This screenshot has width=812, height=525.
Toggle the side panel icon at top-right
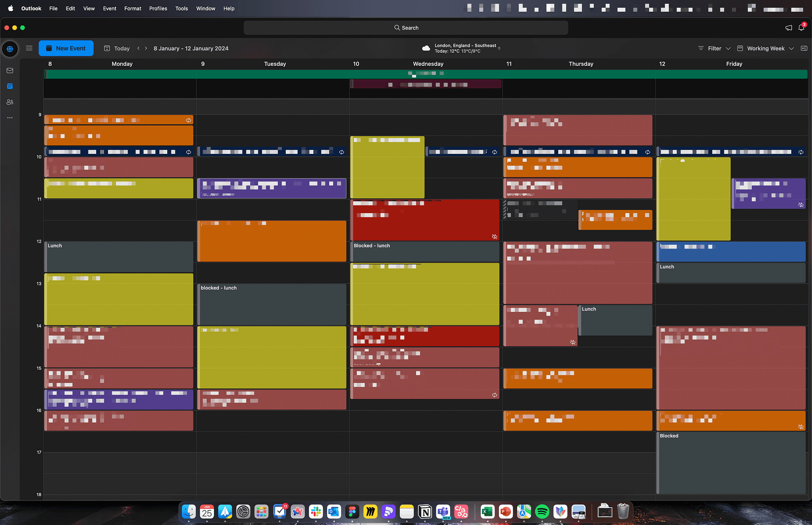[804, 48]
